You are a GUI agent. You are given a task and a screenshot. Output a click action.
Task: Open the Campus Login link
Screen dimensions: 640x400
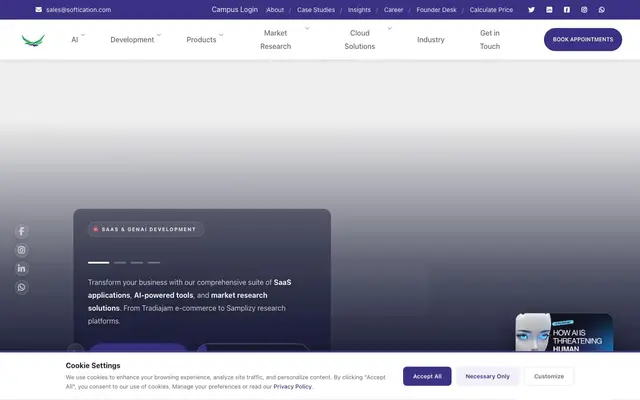click(235, 9)
